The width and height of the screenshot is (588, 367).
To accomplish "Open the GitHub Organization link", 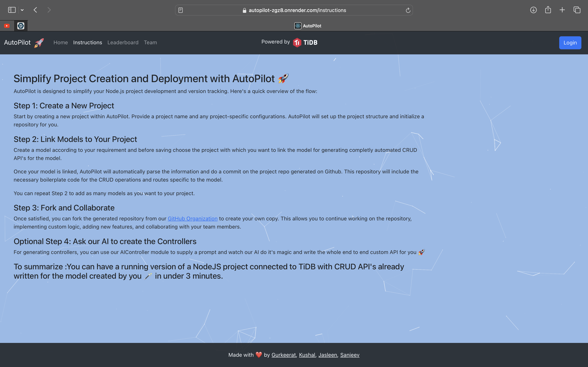I will coord(192,218).
